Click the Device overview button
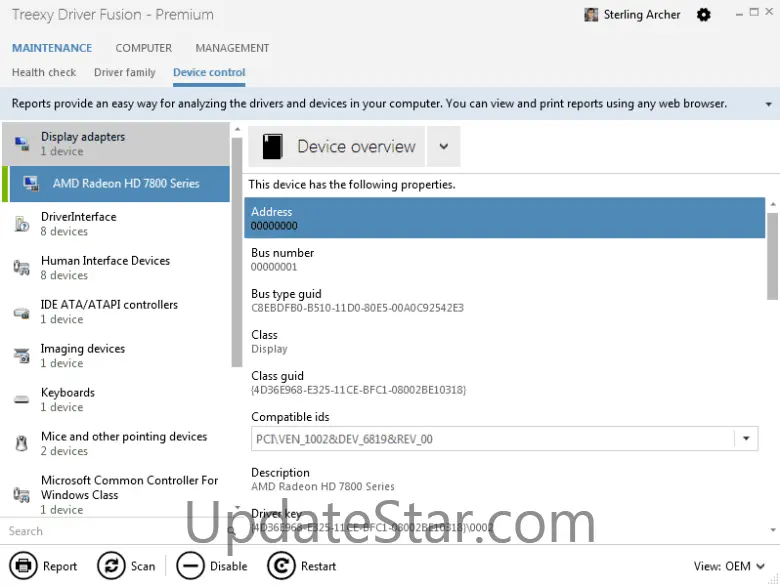 (x=337, y=146)
